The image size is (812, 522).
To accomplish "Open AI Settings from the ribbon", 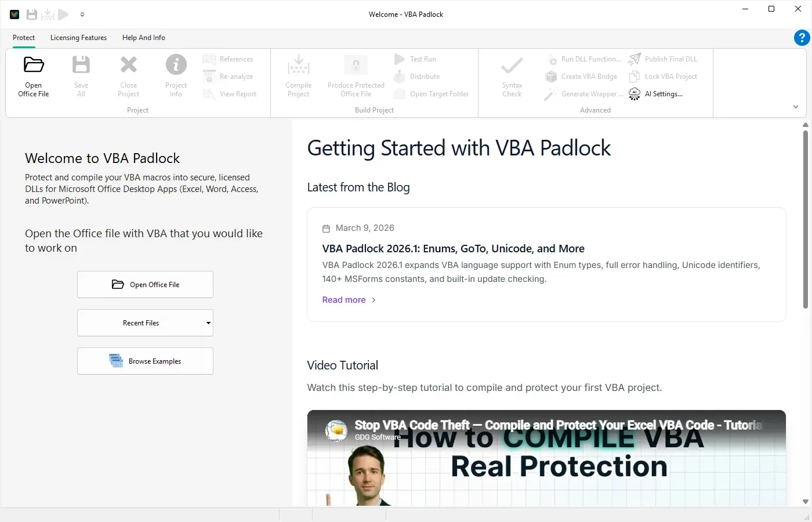I will 656,94.
